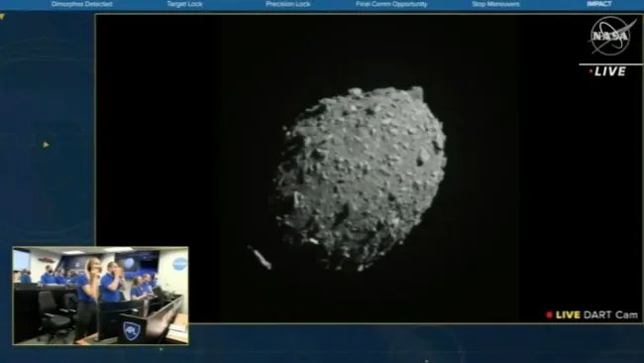
Task: Click the IMPACT timeline milestone
Action: point(599,4)
